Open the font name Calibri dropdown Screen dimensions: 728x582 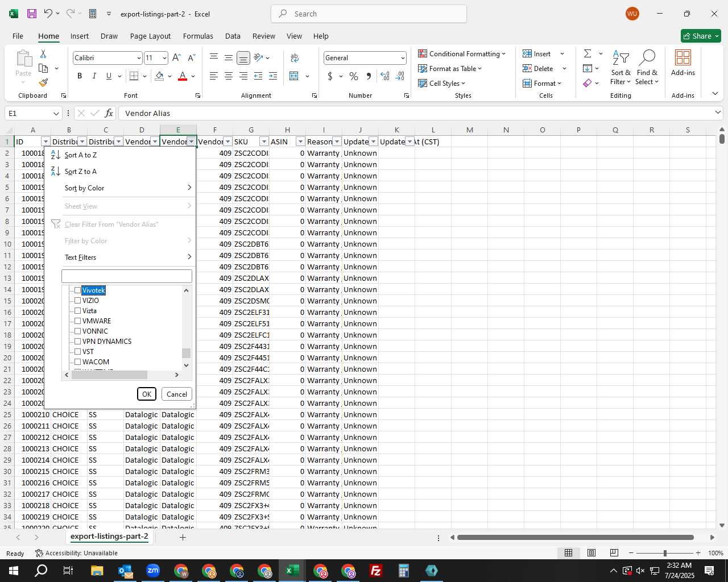138,58
